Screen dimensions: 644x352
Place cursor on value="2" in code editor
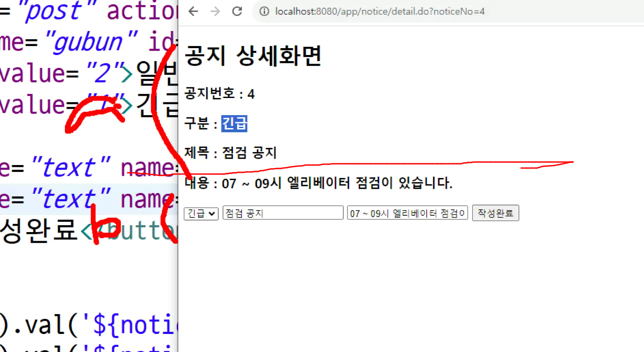tap(61, 73)
